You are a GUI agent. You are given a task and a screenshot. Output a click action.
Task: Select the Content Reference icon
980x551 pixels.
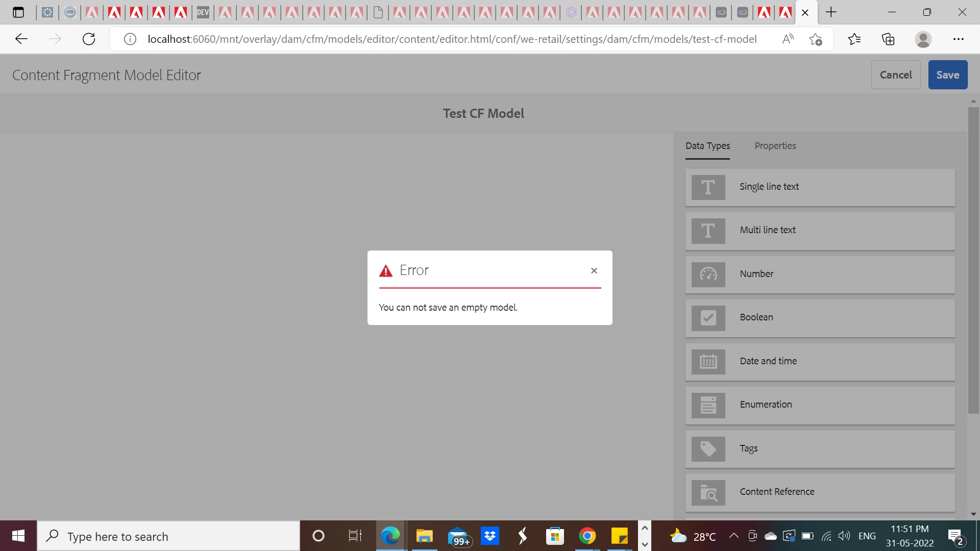tap(708, 492)
